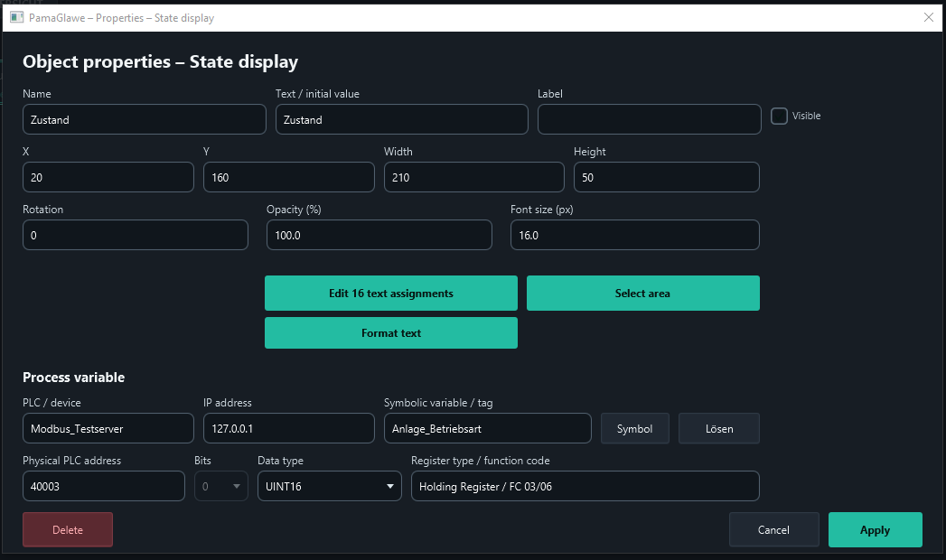Viewport: 946px width, 560px height.
Task: Enable the Visible checkbox
Action: (779, 116)
